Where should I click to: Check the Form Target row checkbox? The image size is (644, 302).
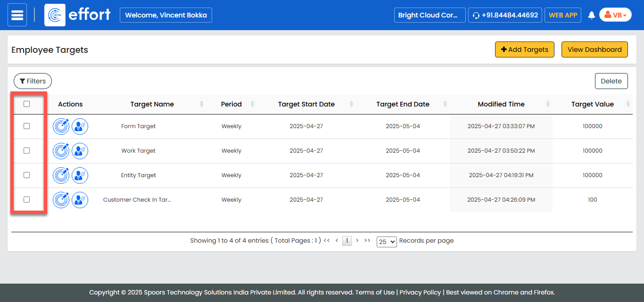coord(26,126)
